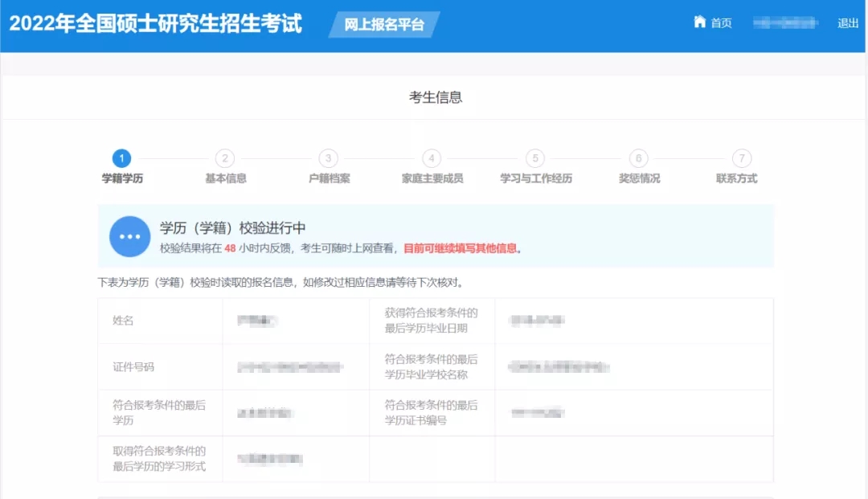Go to 家庭主要成员 step
Viewport: 868px width, 499px height.
432,178
